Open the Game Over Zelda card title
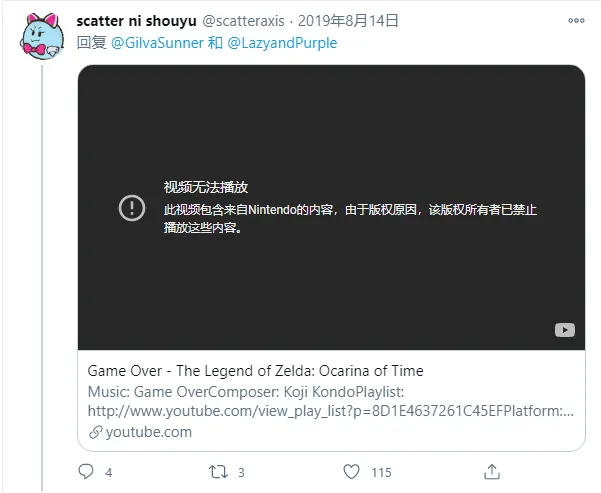 coord(255,371)
